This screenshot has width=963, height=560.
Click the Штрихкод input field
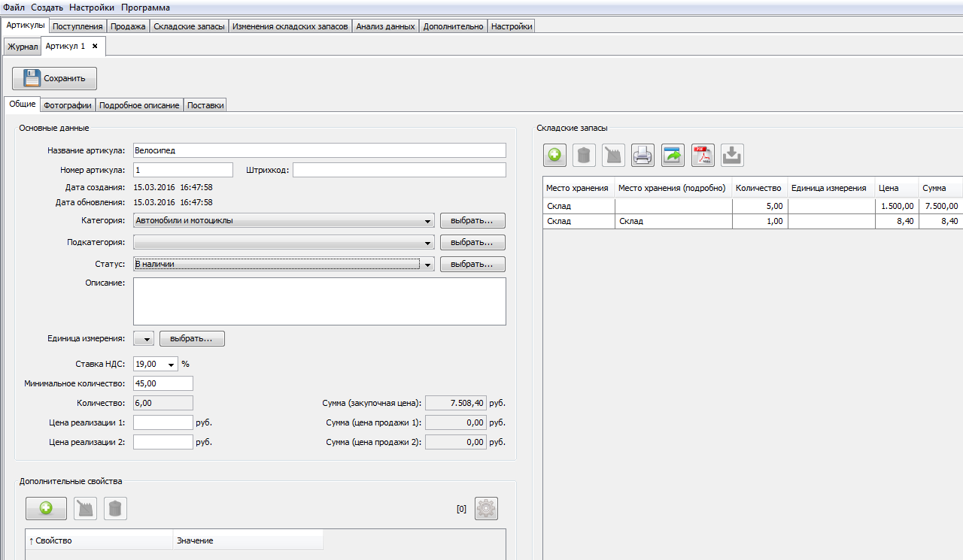[x=399, y=170]
